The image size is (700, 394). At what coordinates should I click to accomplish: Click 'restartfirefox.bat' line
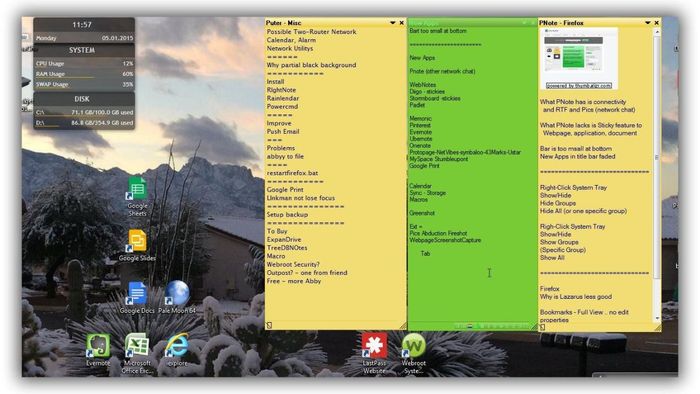coord(292,173)
